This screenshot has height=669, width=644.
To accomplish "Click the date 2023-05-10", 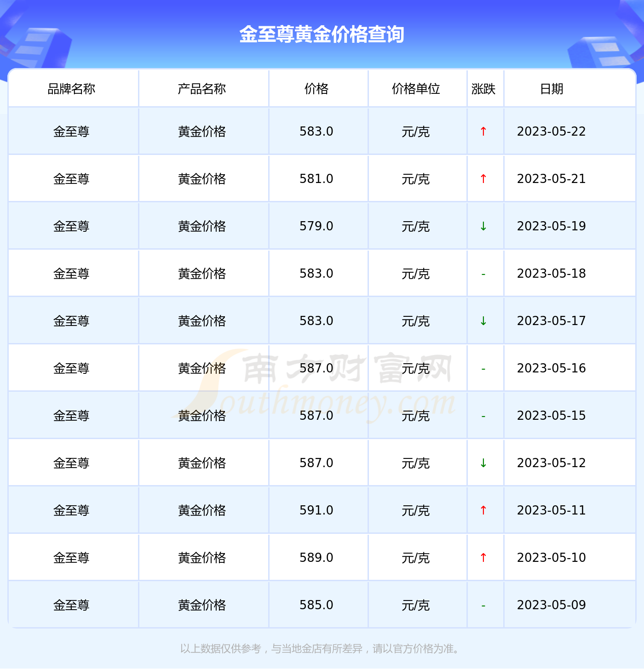I will 552,558.
